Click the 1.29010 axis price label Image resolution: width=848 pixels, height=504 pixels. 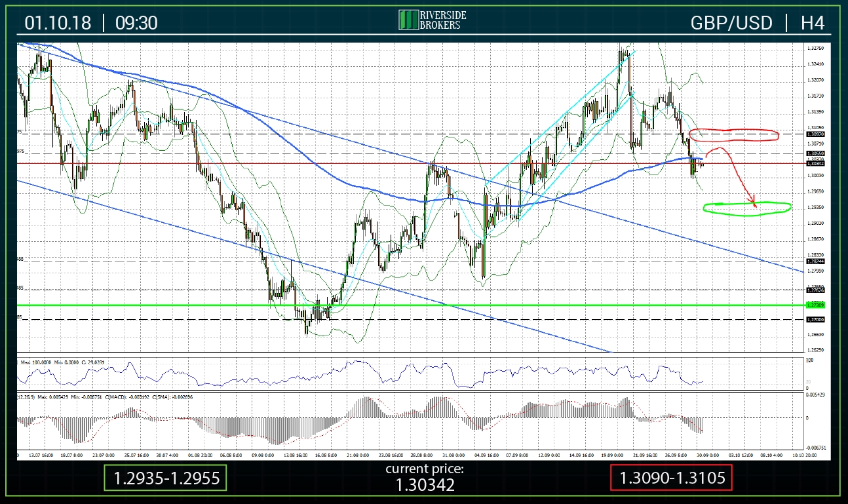(x=817, y=223)
